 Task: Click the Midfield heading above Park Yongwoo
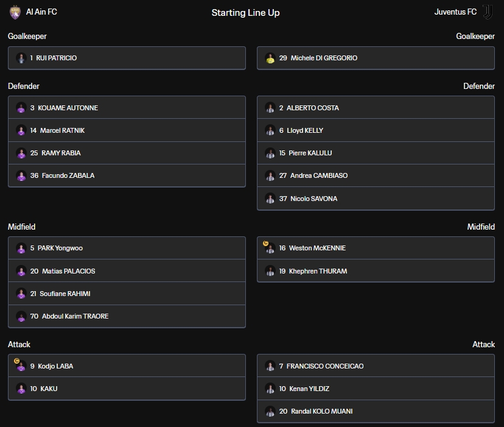(x=21, y=227)
